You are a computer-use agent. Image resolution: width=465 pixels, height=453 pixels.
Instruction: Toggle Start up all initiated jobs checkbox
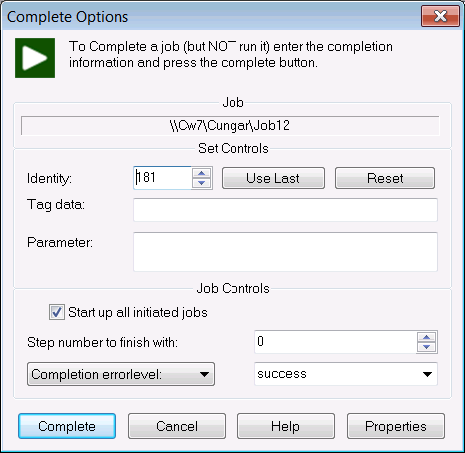tap(56, 312)
